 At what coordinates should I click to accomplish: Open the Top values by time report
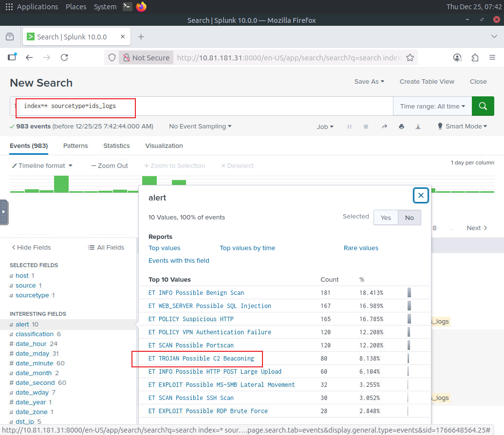coord(247,248)
